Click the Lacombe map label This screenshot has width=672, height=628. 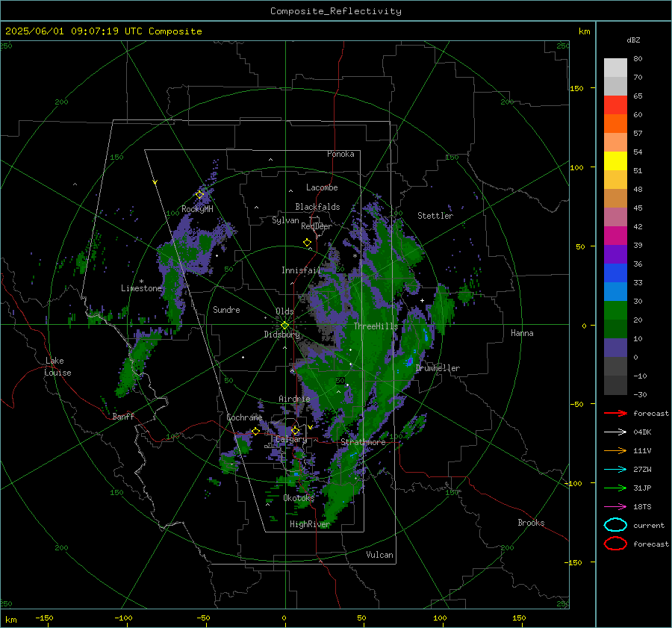coord(322,187)
